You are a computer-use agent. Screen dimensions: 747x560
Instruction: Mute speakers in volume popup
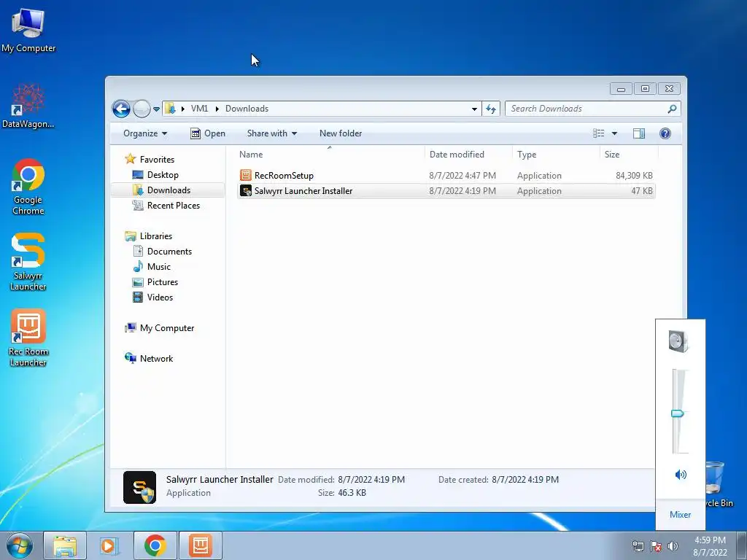point(681,474)
